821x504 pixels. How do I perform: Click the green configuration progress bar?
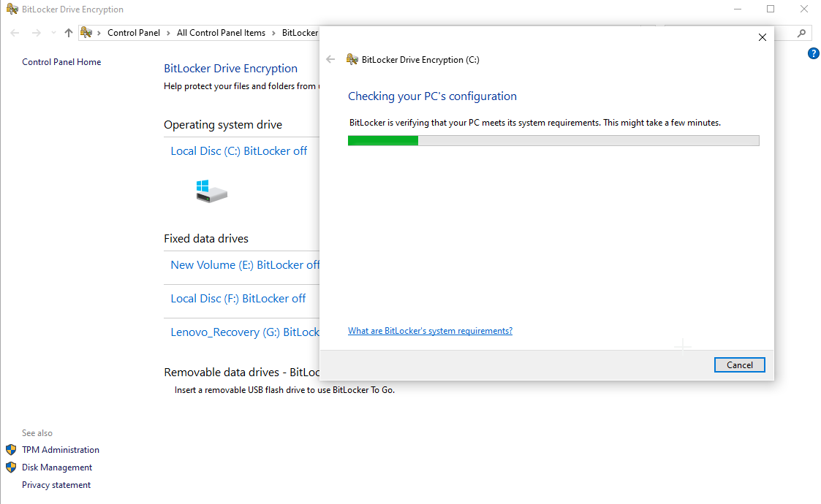382,140
